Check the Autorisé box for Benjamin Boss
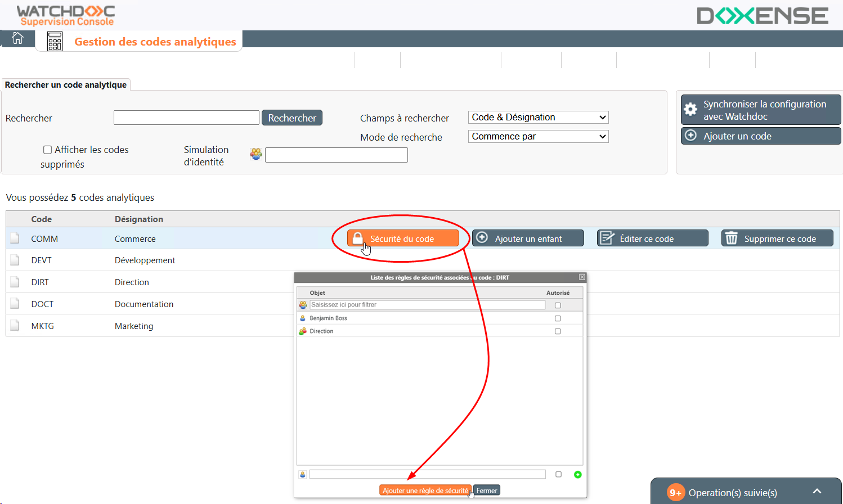843x504 pixels. click(558, 318)
